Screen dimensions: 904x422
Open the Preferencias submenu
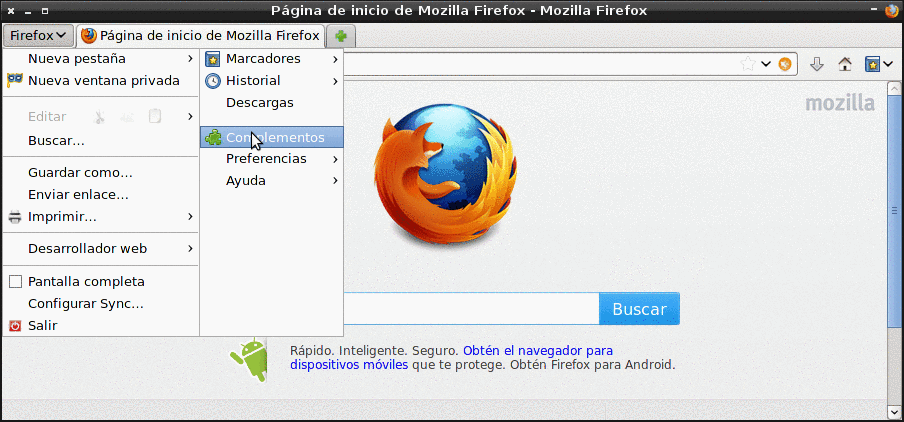(x=272, y=159)
